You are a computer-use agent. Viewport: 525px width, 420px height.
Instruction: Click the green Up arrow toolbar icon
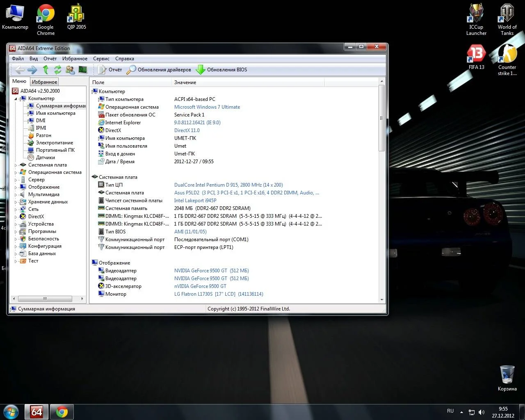pyautogui.click(x=46, y=70)
